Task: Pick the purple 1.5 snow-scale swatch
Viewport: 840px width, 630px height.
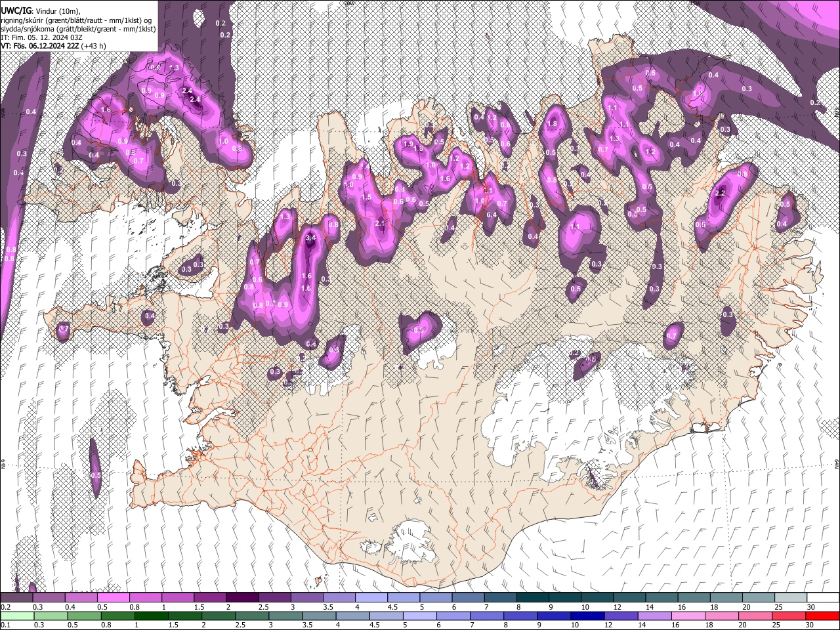Action: point(209,598)
